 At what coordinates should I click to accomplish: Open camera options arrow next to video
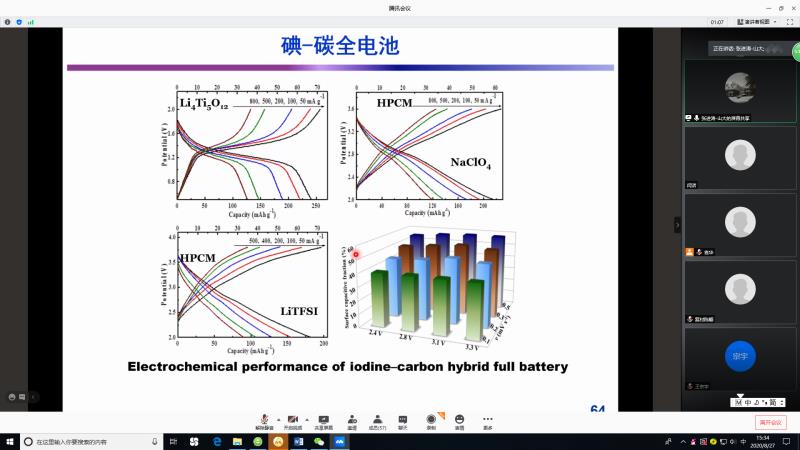click(306, 418)
